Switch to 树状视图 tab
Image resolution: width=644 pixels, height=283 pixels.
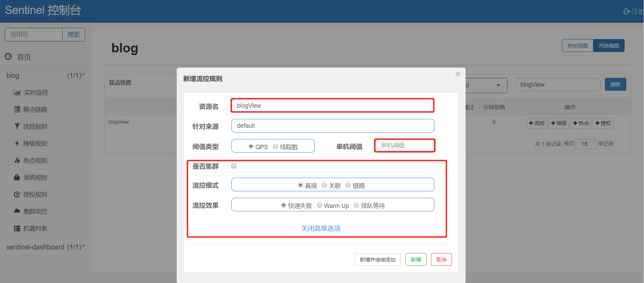(577, 46)
